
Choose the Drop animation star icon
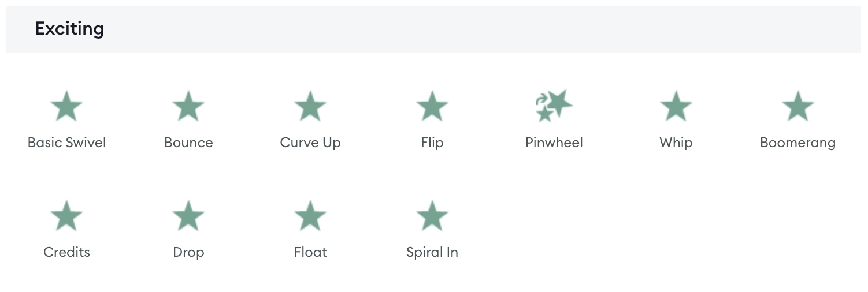(x=188, y=216)
